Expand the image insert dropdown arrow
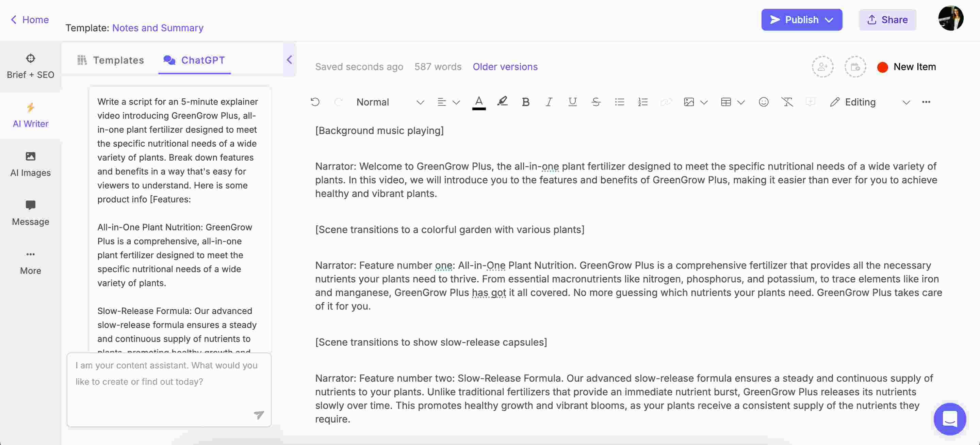This screenshot has width=980, height=445. tap(703, 102)
